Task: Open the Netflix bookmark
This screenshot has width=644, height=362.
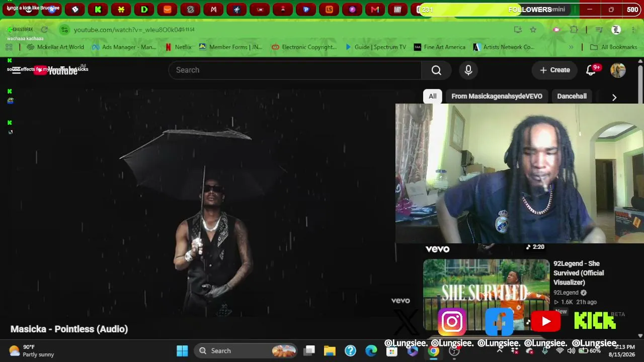Action: 179,47
